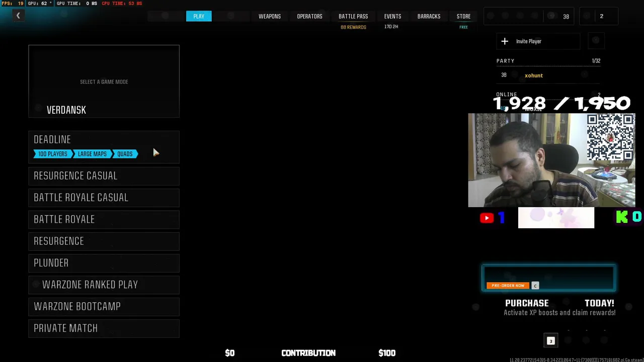Viewport: 644px width, 362px height.
Task: Choose BATTLE ROYALE CASUAL mode
Action: click(x=104, y=198)
